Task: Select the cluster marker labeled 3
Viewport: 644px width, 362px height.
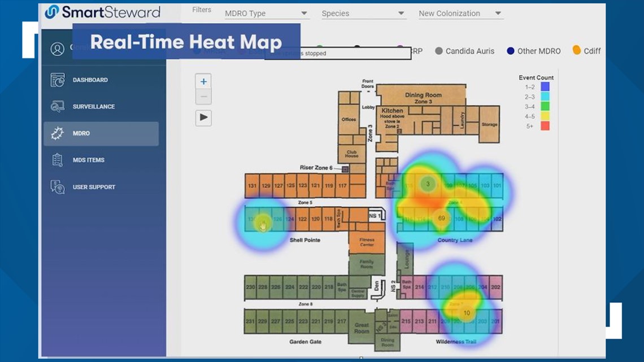Action: coord(428,184)
